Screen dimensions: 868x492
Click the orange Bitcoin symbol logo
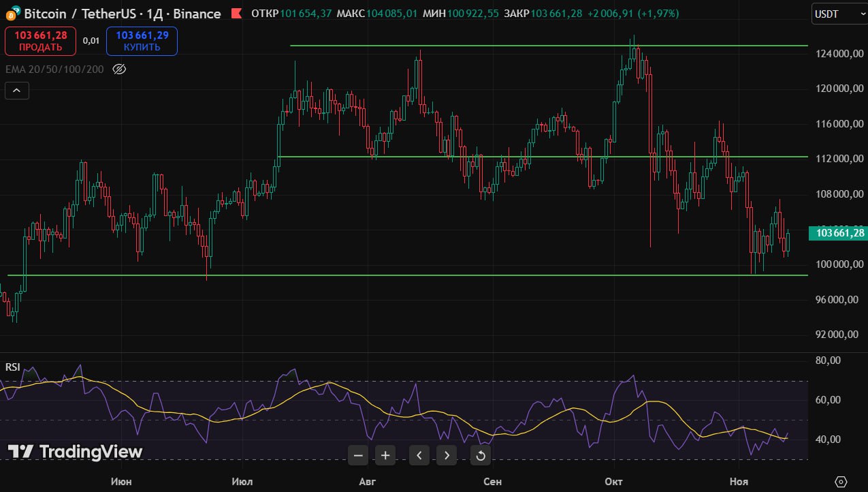click(11, 14)
